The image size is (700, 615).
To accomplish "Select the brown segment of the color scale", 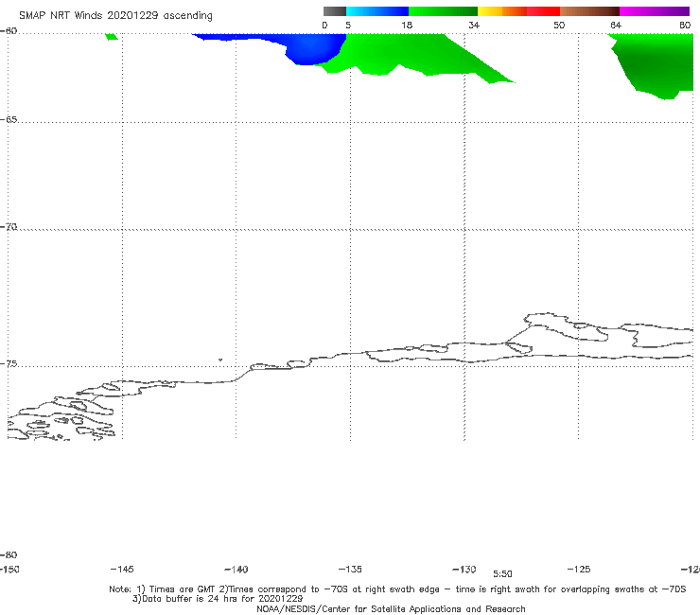I will tap(589, 11).
